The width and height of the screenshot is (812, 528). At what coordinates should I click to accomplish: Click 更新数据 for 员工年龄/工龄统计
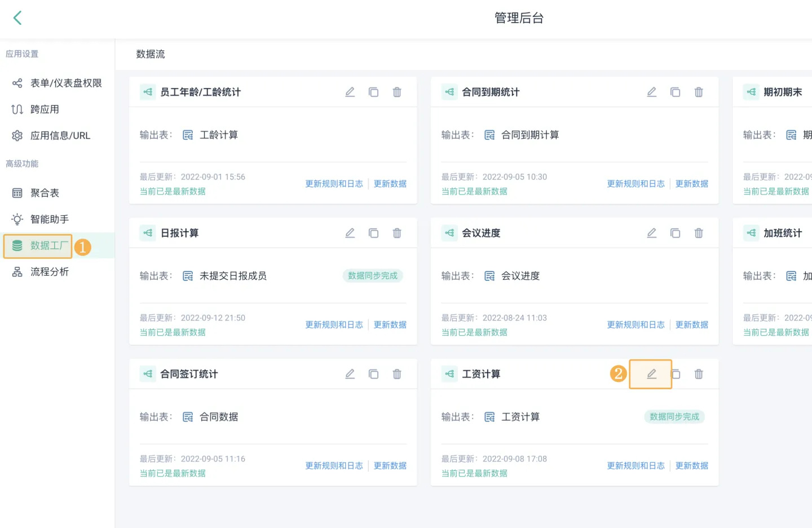tap(390, 184)
